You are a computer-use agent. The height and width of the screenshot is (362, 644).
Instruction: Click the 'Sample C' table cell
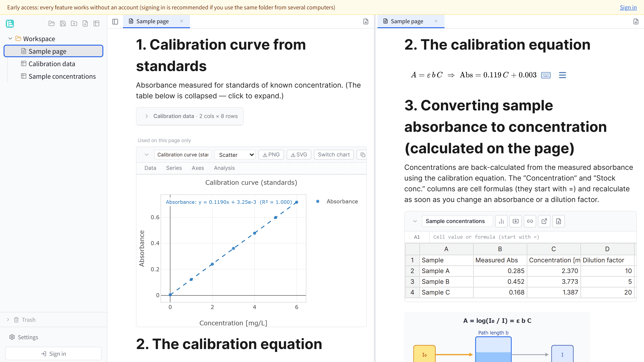[446, 292]
